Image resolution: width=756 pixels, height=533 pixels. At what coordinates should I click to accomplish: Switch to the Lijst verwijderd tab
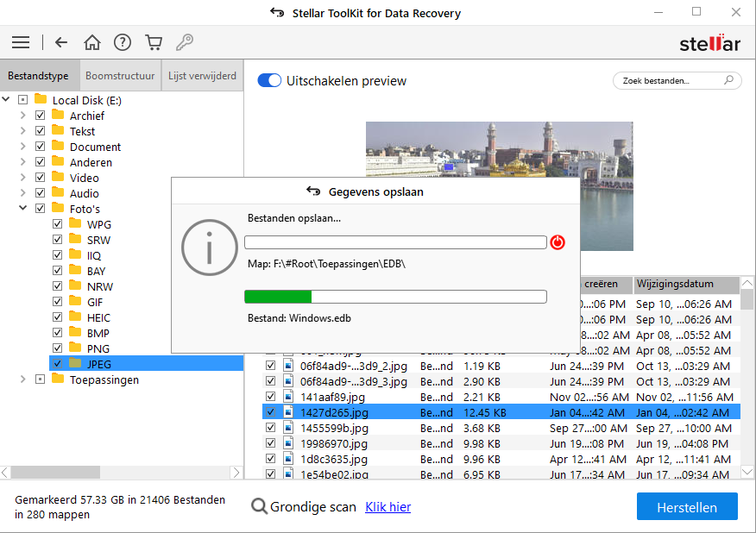click(202, 75)
